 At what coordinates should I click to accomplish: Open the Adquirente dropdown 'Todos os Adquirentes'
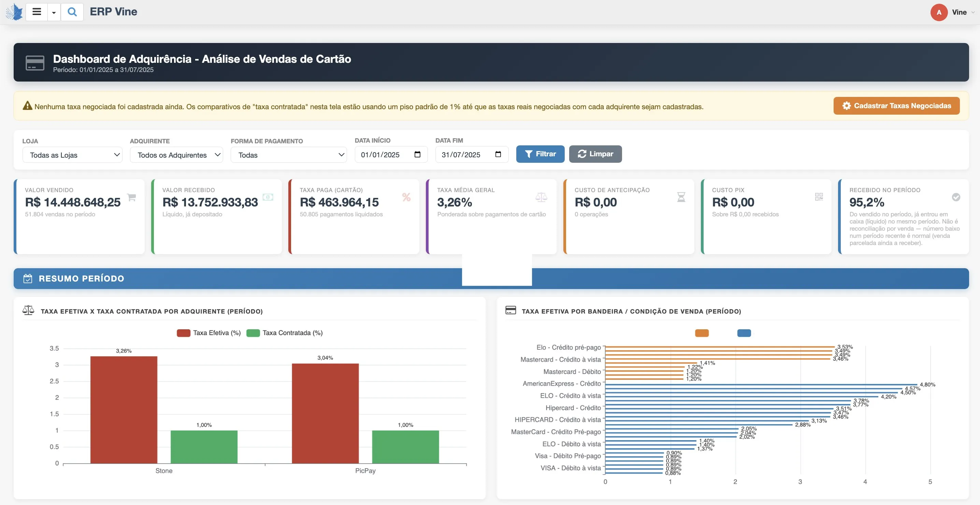176,155
